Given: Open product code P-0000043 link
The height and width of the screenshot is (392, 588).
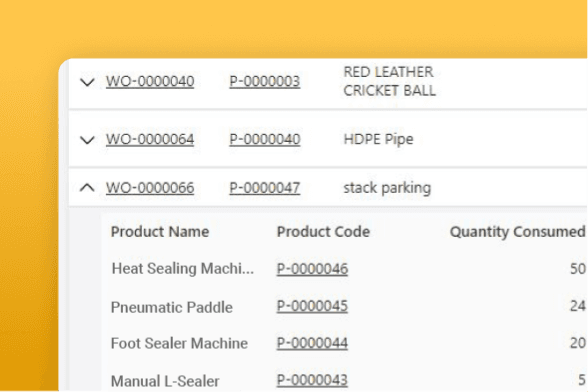Looking at the screenshot, I should [312, 380].
